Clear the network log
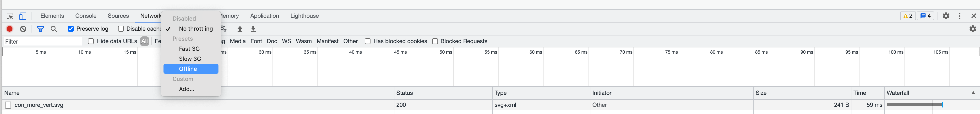Viewport: 980px width, 114px height. pos(23,28)
